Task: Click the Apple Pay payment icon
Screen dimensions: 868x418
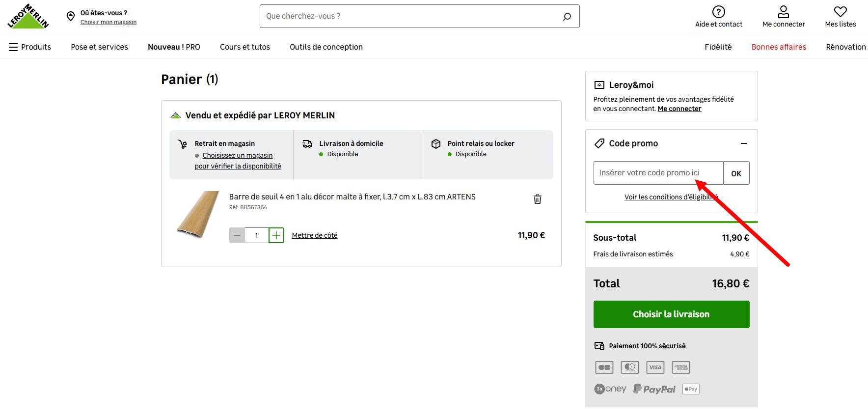Action: pos(691,389)
